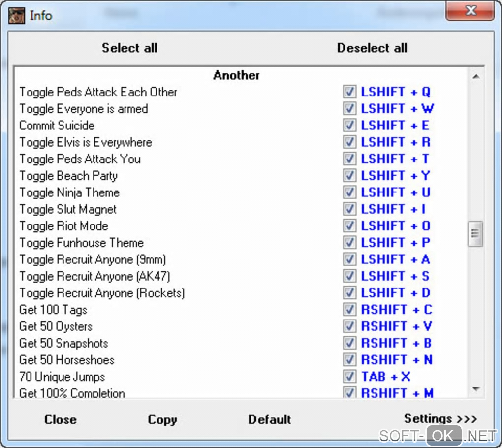
Task: Select 'Toggle Everyone is armed' row
Action: [x=84, y=109]
